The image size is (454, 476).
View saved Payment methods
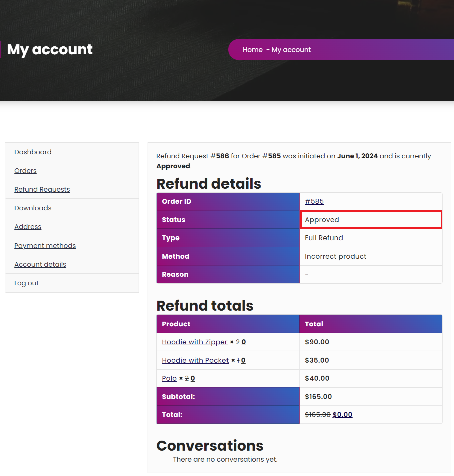point(45,245)
